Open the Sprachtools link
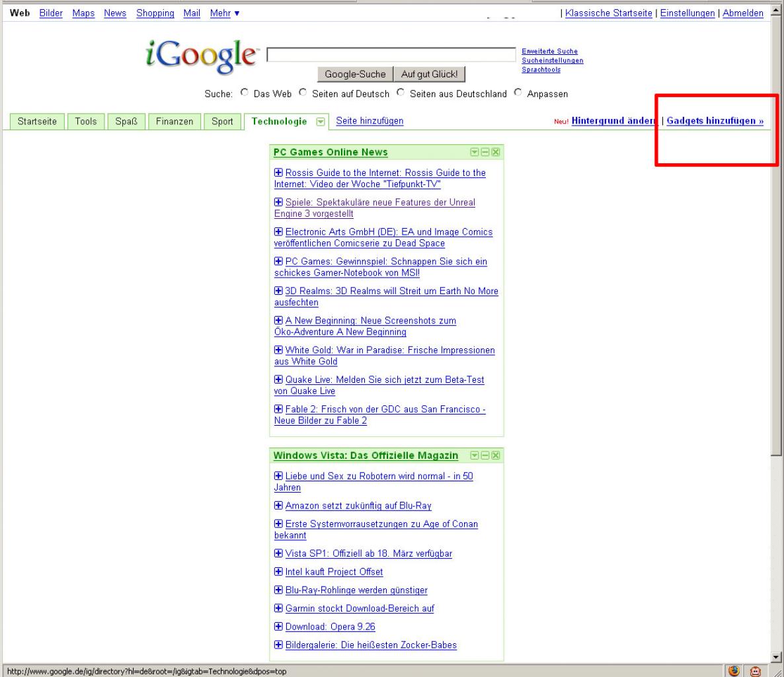Screen dimensions: 784x677 pyautogui.click(x=541, y=69)
